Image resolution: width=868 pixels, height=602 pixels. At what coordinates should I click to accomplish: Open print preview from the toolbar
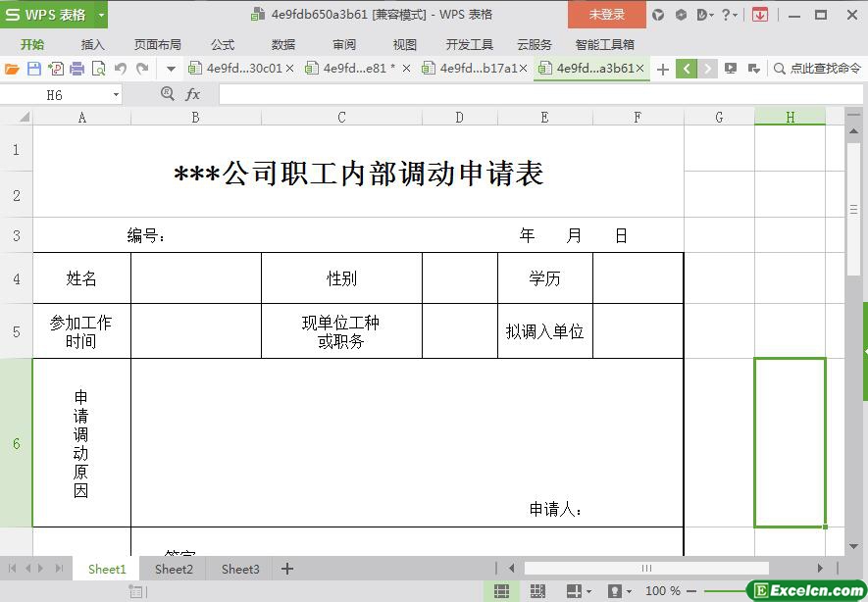[98, 69]
